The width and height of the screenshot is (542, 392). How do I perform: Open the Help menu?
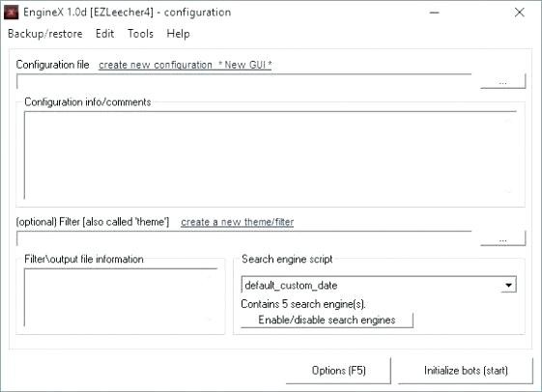point(178,34)
